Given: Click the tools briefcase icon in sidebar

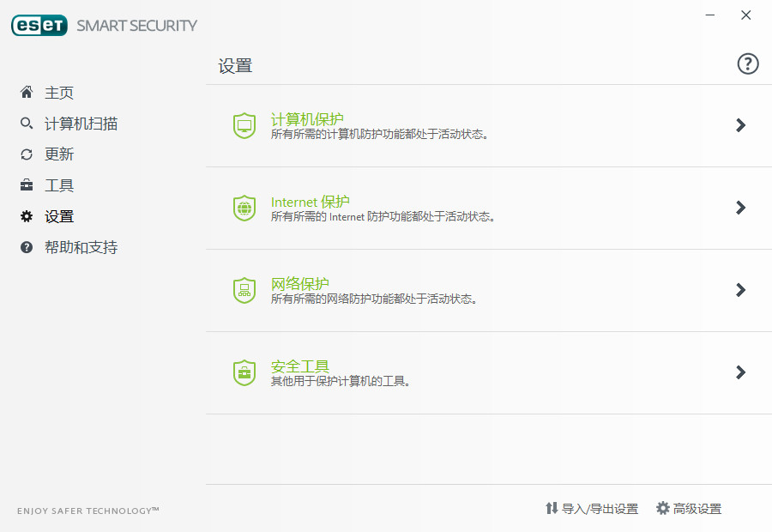Looking at the screenshot, I should coord(27,185).
